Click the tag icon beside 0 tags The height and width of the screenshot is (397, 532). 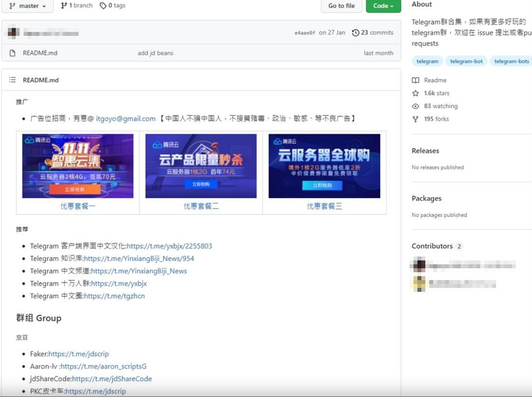[103, 5]
